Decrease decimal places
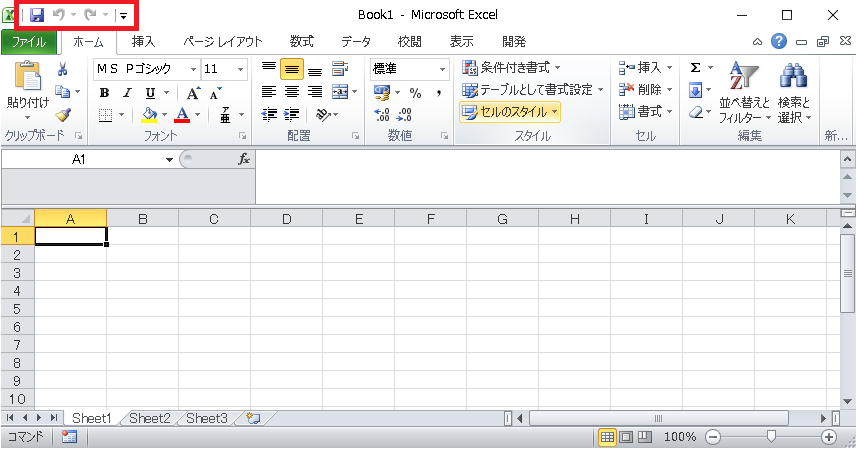The width and height of the screenshot is (857, 449). (x=404, y=115)
